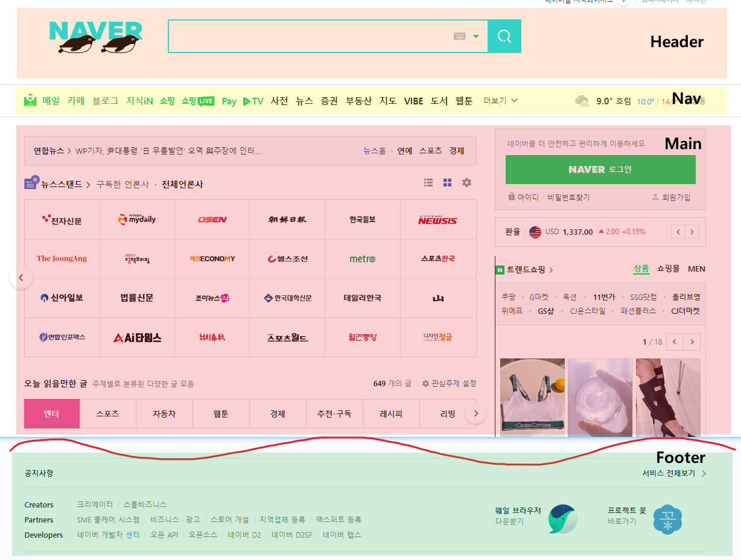Open 서비스 전체보기 in footer
The image size is (741, 560).
click(674, 473)
